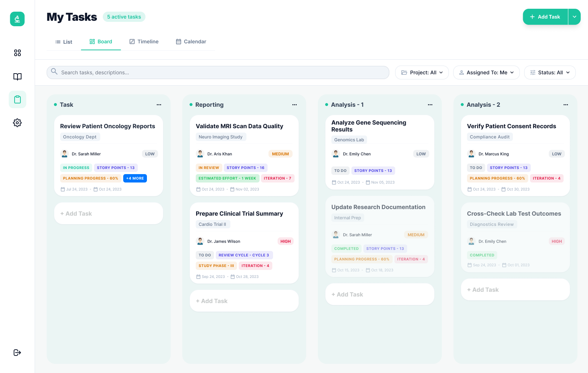This screenshot has height=373, width=588.
Task: Click the HIGH priority badge on Clinical Trial card
Action: coord(285,241)
